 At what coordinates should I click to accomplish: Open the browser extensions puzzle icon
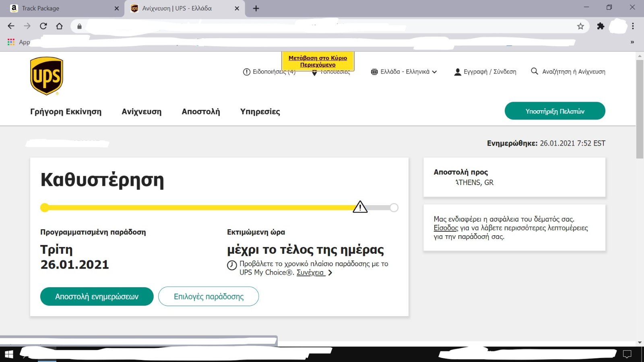[x=601, y=26]
